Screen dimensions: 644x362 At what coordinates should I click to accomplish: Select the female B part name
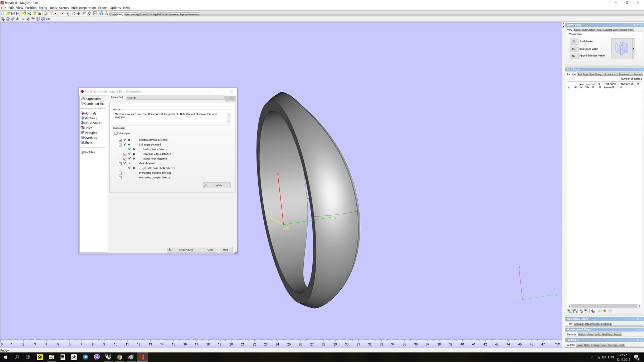pyautogui.click(x=609, y=87)
